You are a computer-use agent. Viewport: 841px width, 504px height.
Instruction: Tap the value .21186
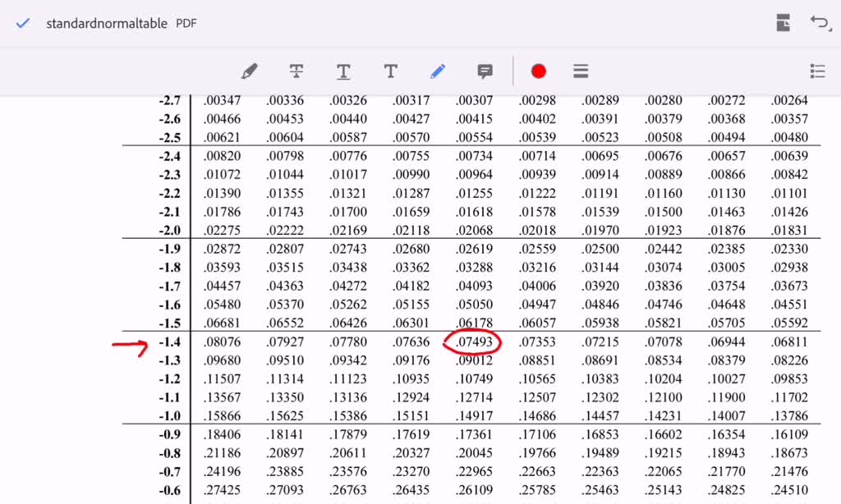(x=222, y=453)
